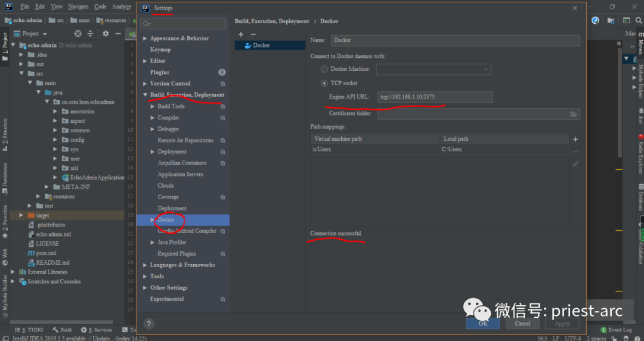Screen dimensions: 644x341
Task: Open the Structure side tool window
Action: [5, 134]
